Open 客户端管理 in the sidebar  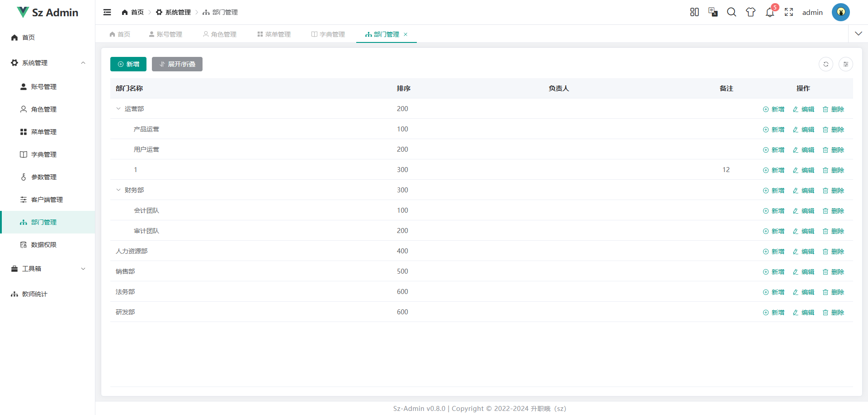click(47, 200)
